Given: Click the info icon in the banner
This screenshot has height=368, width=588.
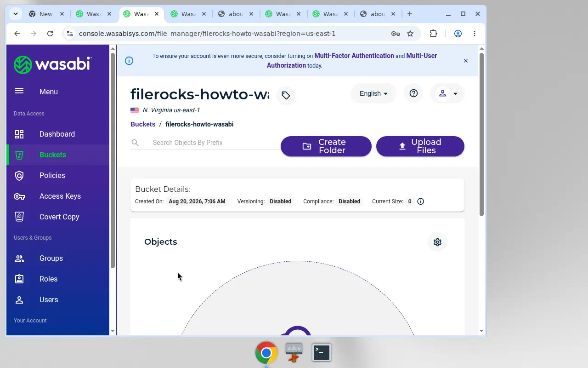Looking at the screenshot, I should click(x=129, y=61).
